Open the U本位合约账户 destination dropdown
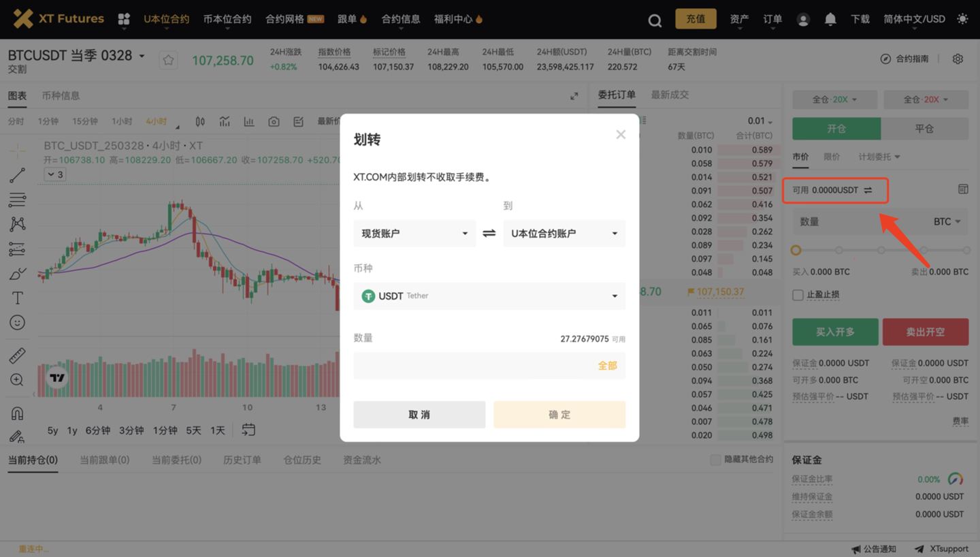The image size is (980, 557). coord(563,234)
